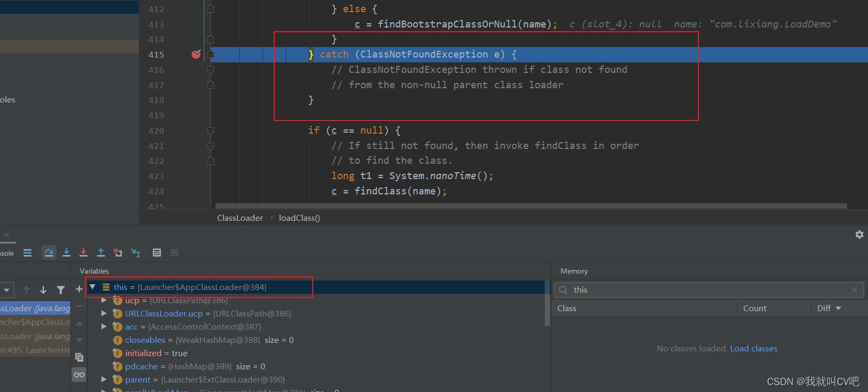This screenshot has width=868, height=392.
Task: Close the debug session tab
Action: click(x=6, y=235)
